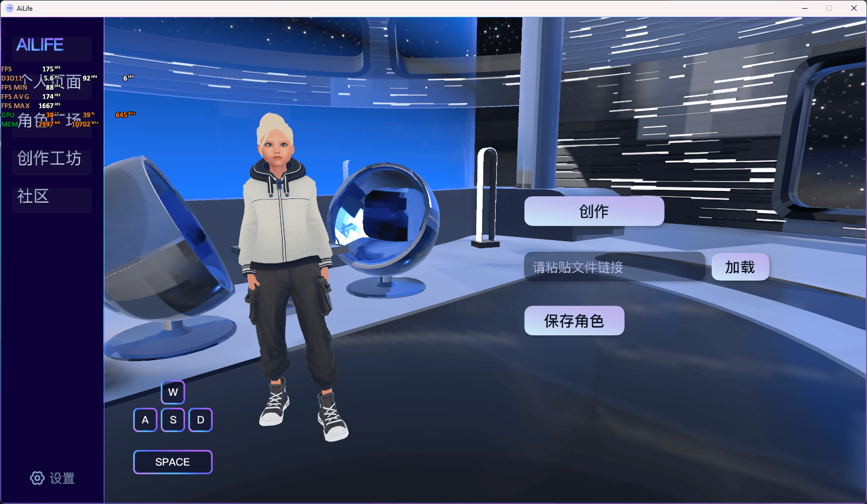Click the 创作 button
867x504 pixels.
(x=594, y=211)
